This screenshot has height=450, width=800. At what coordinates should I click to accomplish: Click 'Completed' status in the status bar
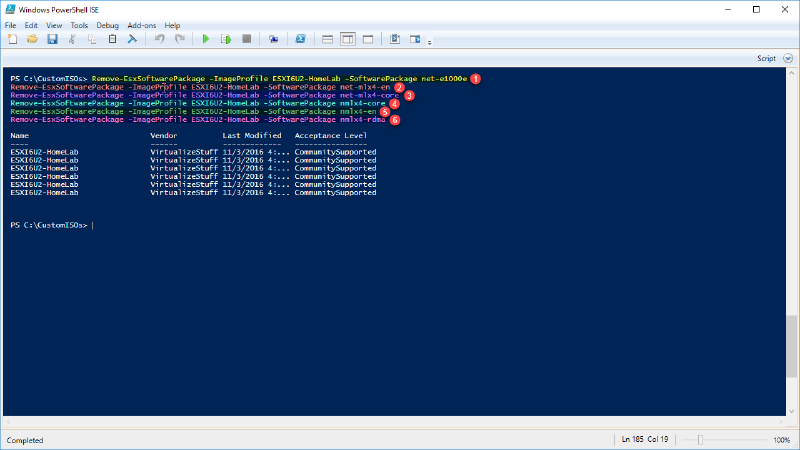pos(25,440)
